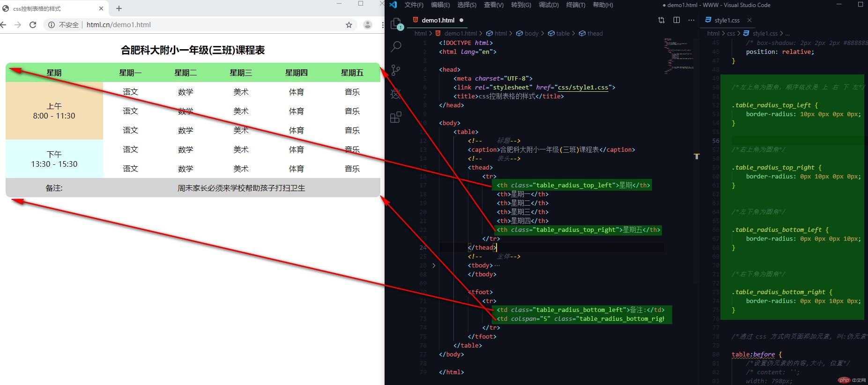Open the Extensions view

tap(396, 117)
